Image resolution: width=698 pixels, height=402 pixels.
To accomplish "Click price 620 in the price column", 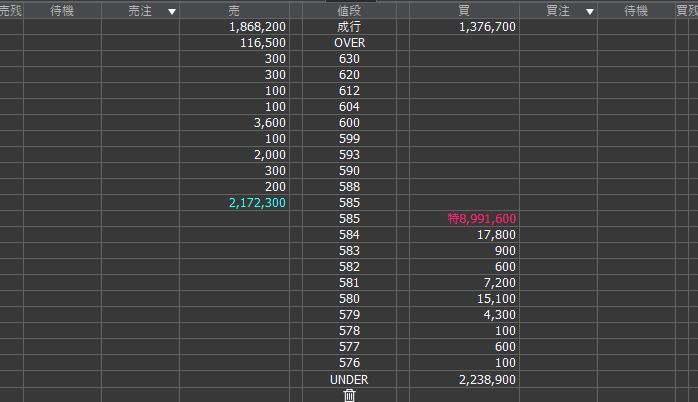I will (x=349, y=75).
